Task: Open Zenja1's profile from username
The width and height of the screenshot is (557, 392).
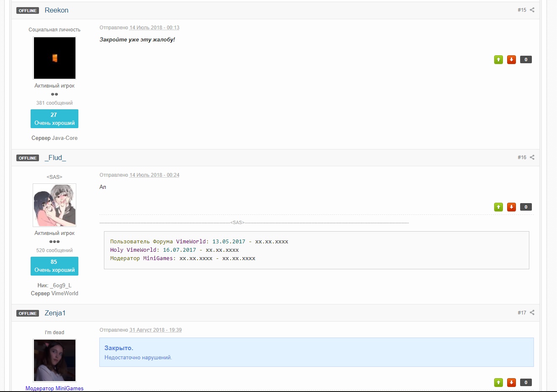Action: click(x=55, y=313)
